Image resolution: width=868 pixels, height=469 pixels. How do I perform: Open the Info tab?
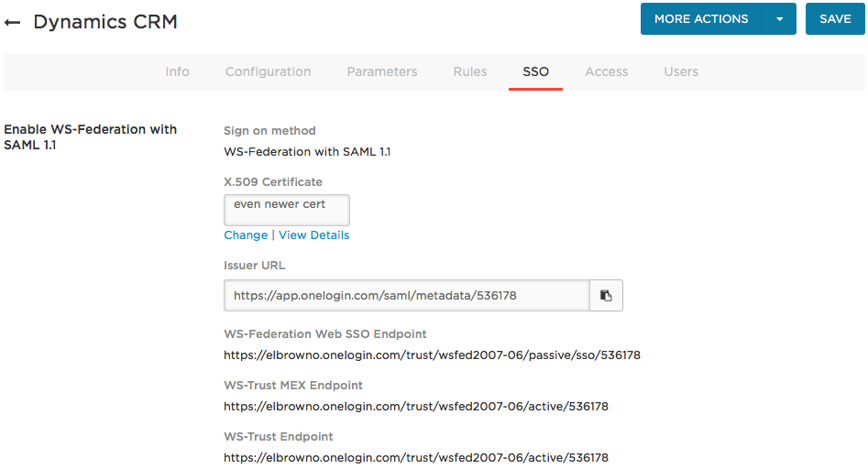tap(177, 71)
